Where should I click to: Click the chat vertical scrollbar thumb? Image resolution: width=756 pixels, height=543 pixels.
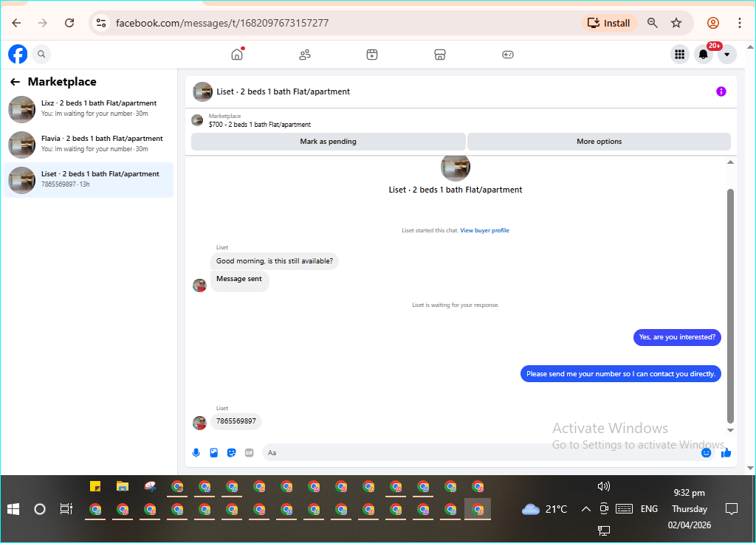[x=730, y=306]
